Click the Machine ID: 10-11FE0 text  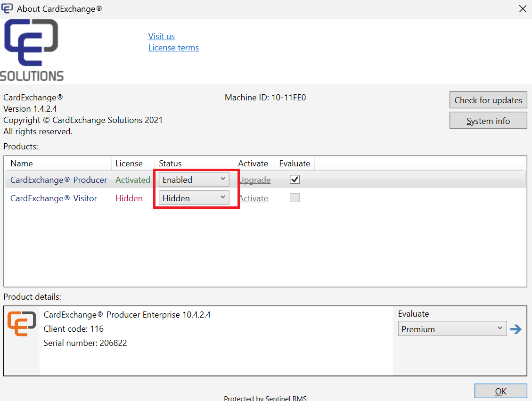point(265,98)
